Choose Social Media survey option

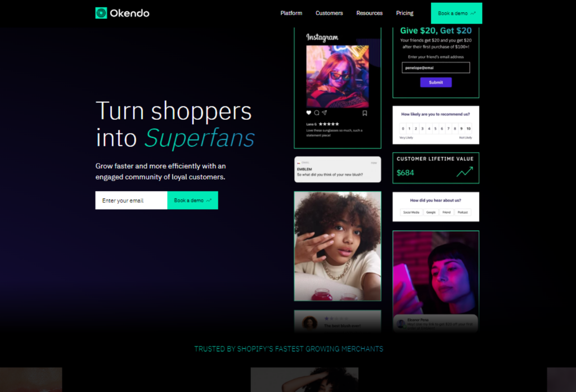click(x=411, y=213)
